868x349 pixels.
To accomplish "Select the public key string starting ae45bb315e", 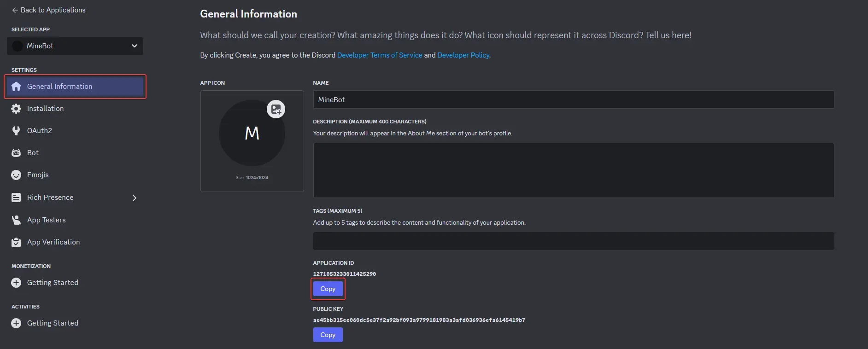I will point(419,320).
